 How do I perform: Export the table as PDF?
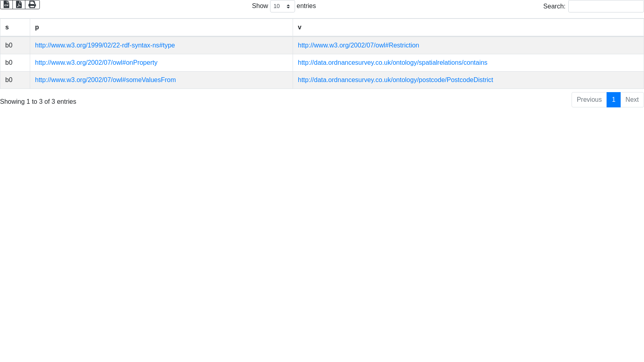19,4
